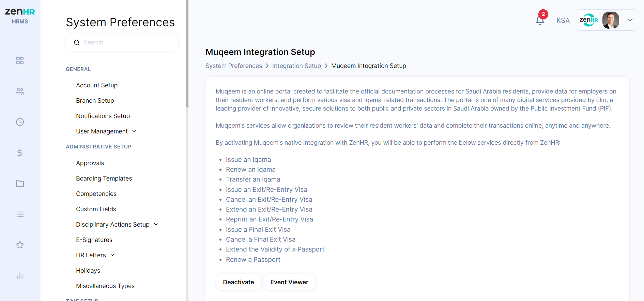The image size is (644, 301).
Task: Open the star icon in sidebar
Action: coord(20,245)
